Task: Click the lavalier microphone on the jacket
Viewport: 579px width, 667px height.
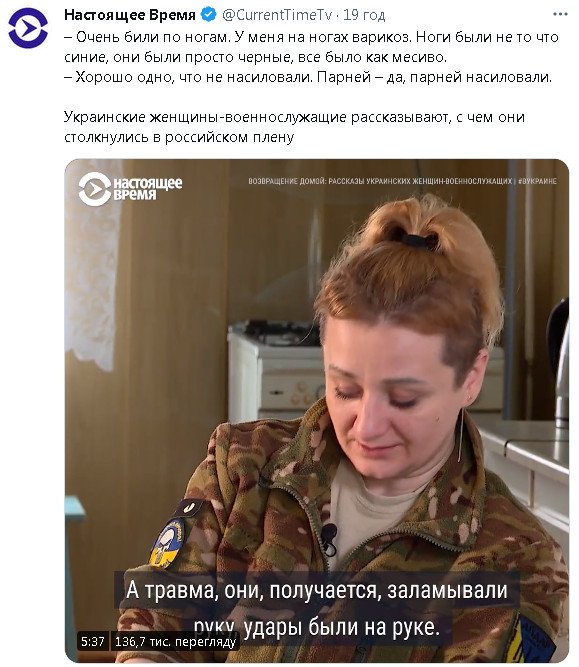Action: (x=329, y=539)
